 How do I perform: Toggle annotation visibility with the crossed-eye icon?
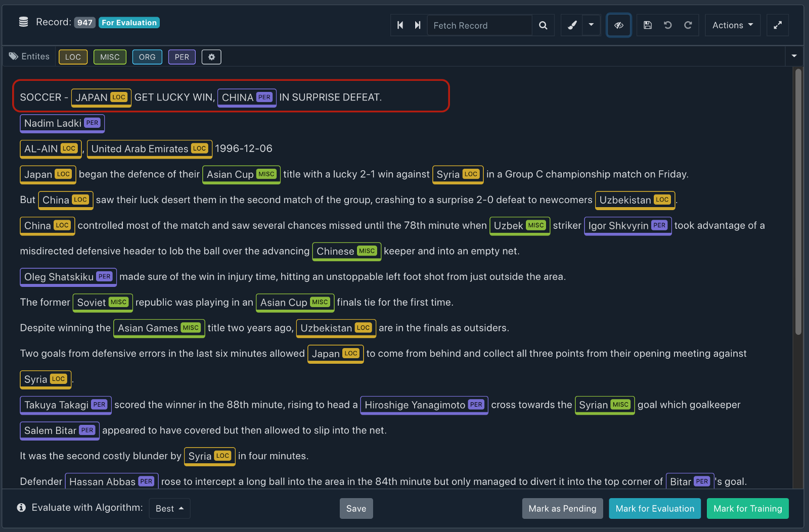click(618, 25)
